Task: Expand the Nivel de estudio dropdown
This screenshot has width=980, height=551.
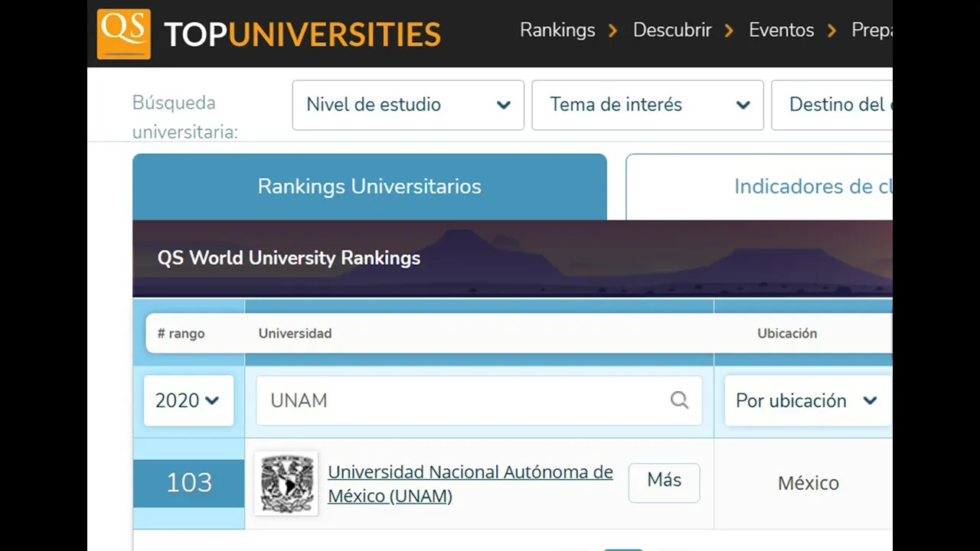Action: click(408, 105)
